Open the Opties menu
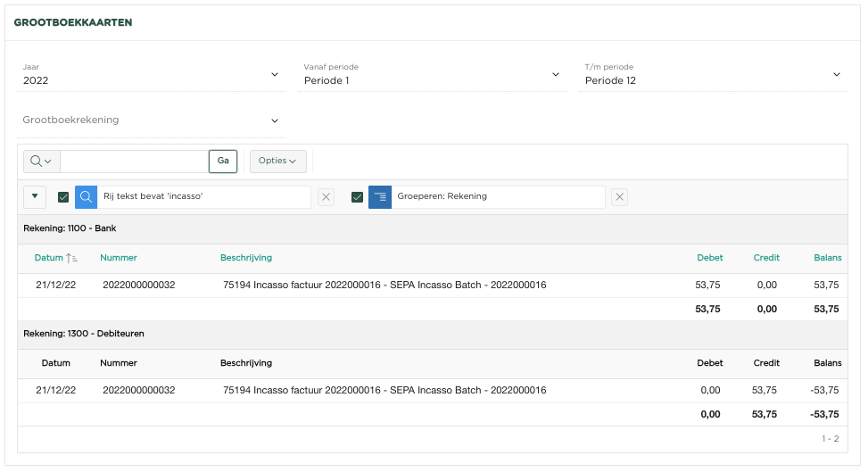Screen dimensions: 868x472 tap(277, 161)
